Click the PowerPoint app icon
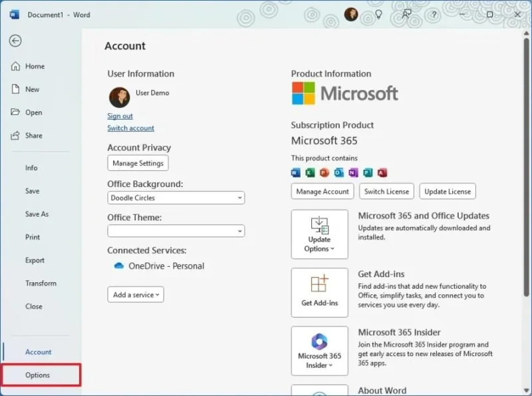 (x=325, y=172)
